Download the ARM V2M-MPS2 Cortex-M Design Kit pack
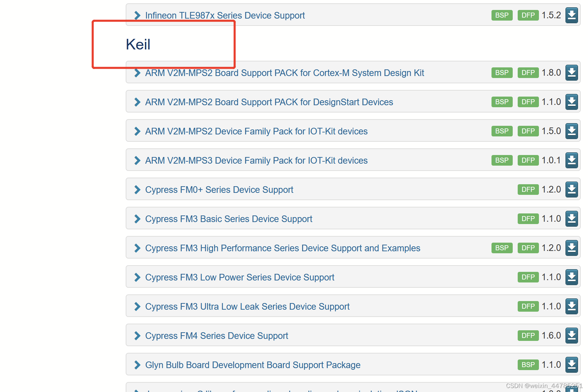588x392 pixels. tap(571, 72)
